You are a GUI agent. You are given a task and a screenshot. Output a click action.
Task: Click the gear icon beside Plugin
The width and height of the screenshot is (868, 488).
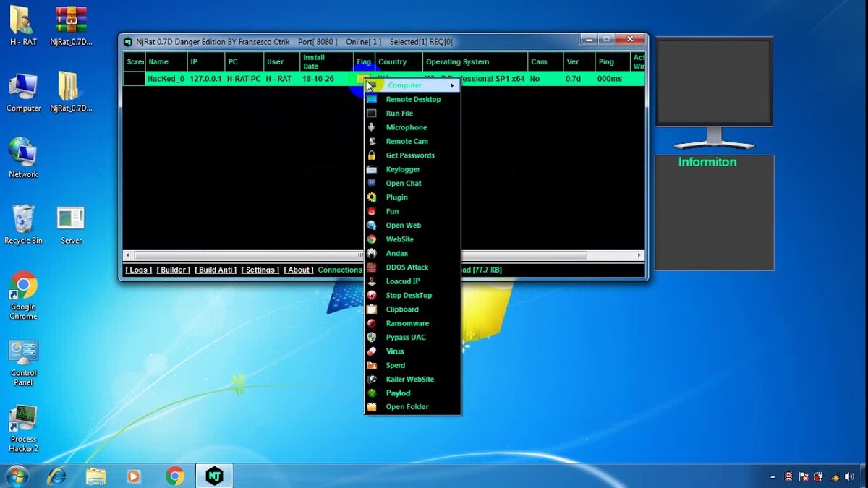coord(372,197)
